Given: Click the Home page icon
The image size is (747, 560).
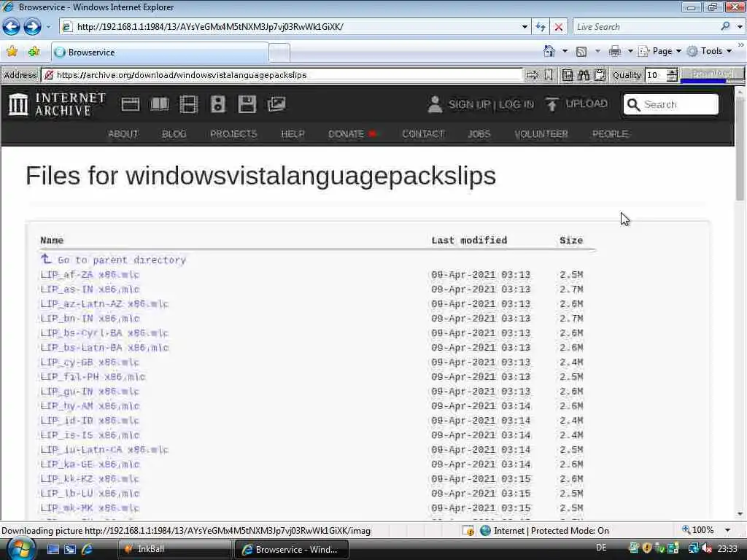Looking at the screenshot, I should point(549,51).
